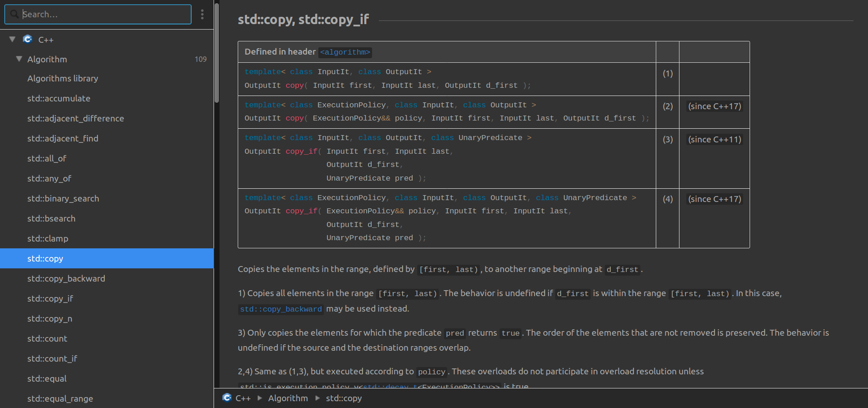Open std::count_if entry
The width and height of the screenshot is (868, 408).
click(x=107, y=358)
